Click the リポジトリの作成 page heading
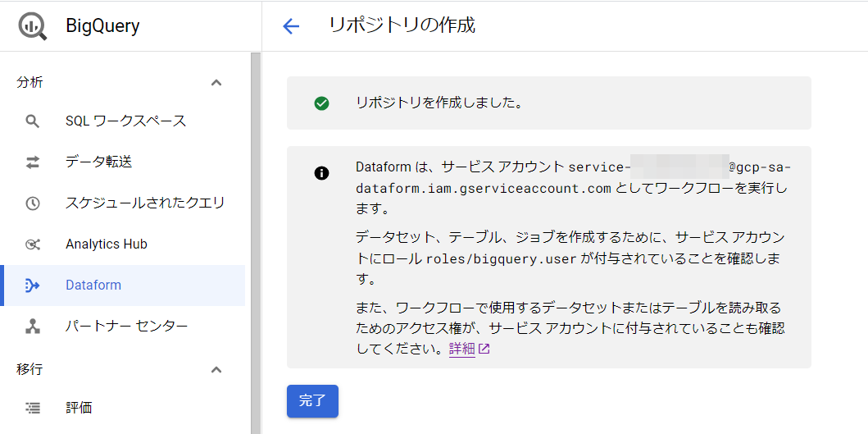Image resolution: width=868 pixels, height=434 pixels. pyautogui.click(x=402, y=25)
